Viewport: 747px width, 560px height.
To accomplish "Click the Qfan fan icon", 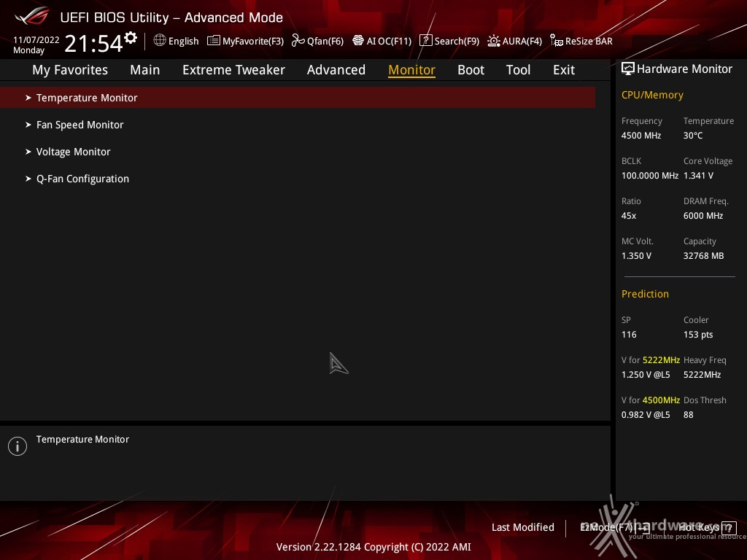I will (x=298, y=41).
